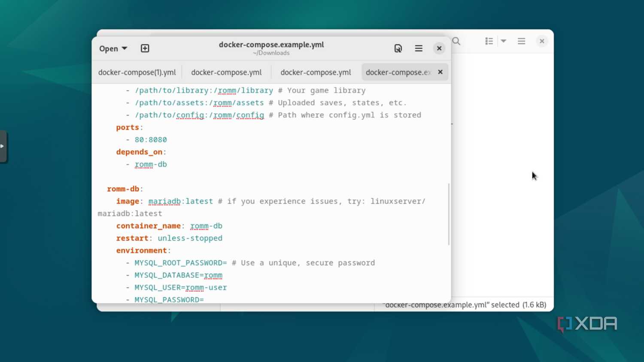Close the text editor window
This screenshot has height=362, width=644.
[x=439, y=48]
